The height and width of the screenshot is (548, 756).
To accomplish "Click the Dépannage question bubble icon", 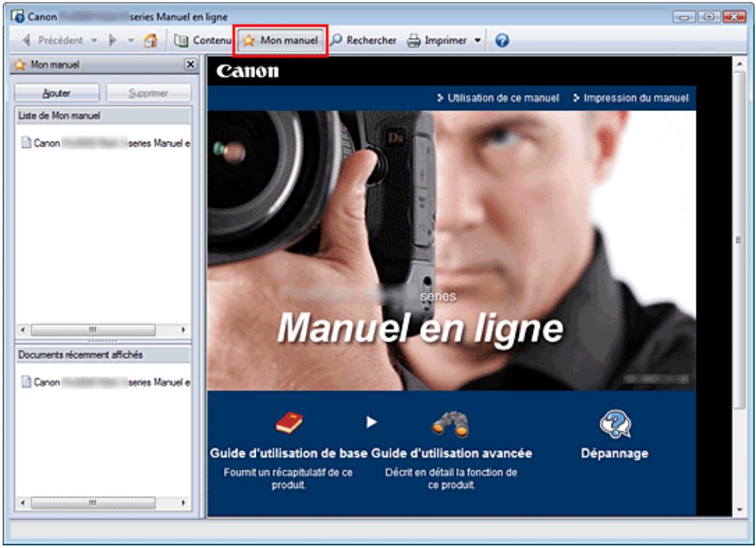I will point(615,424).
